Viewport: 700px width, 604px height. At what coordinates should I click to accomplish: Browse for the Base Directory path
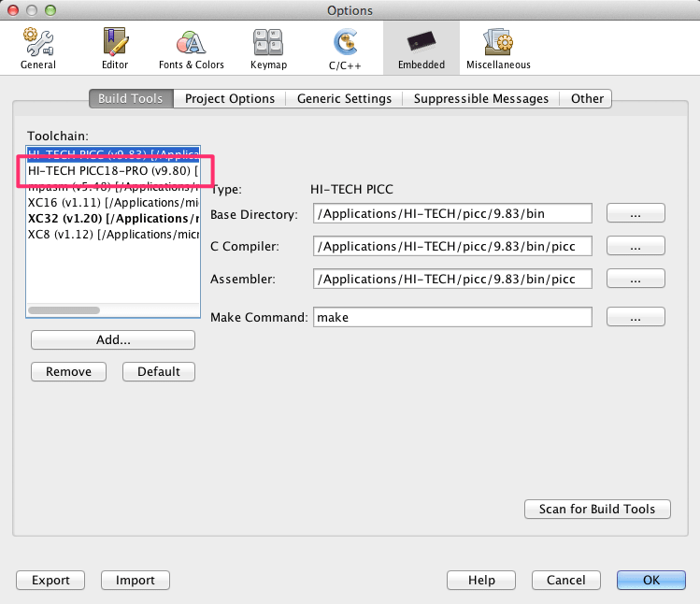coord(636,213)
